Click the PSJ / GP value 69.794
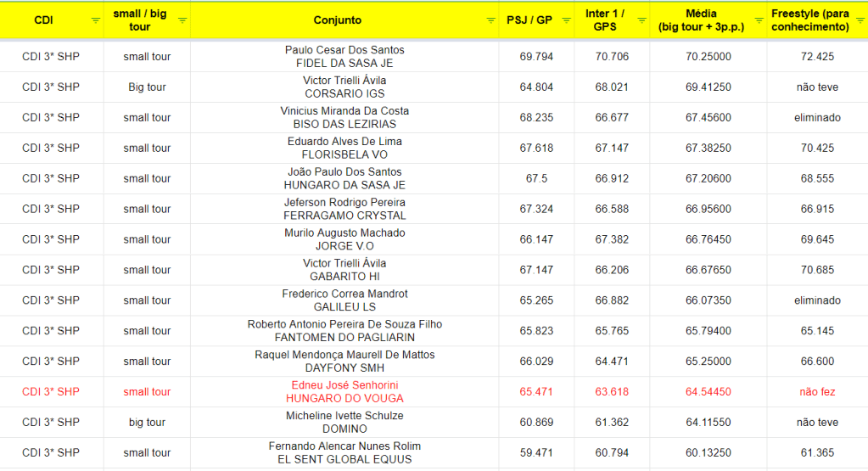Screen dimensions: 868x471 [x=536, y=57]
